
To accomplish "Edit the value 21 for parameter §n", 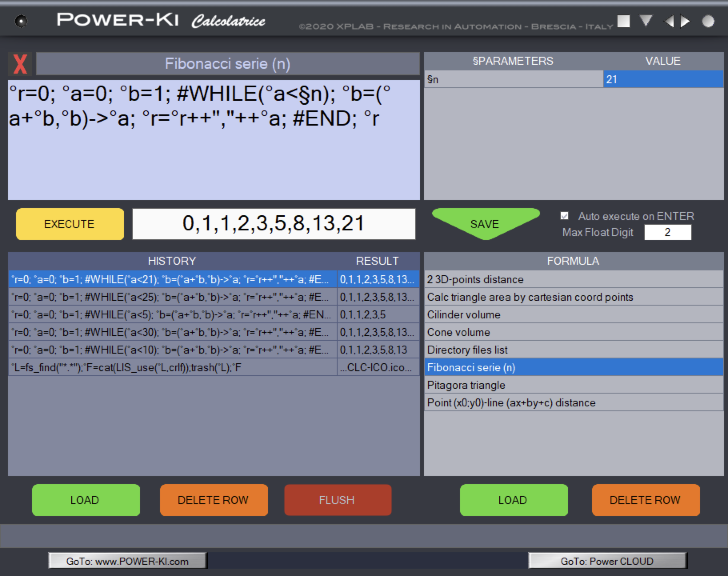I will pos(663,79).
